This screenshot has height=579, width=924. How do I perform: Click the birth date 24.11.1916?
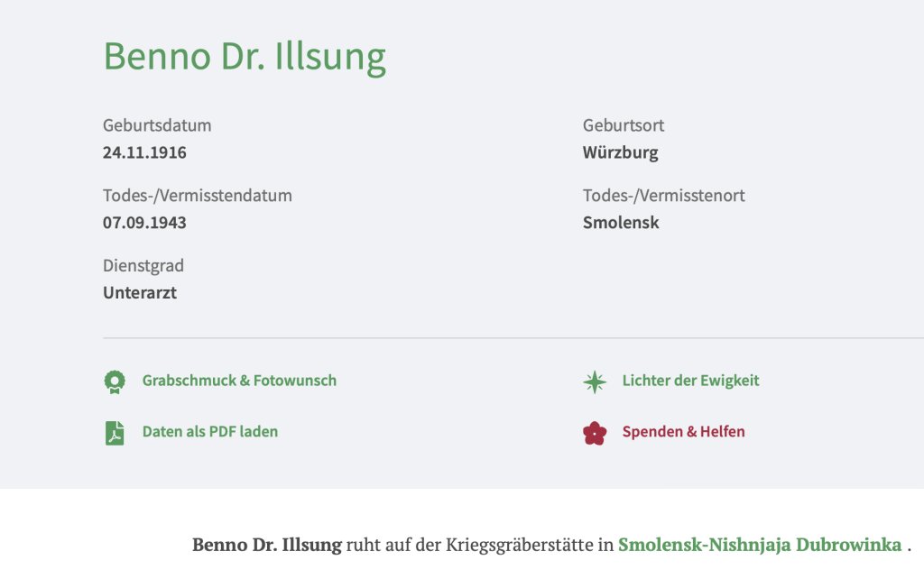[144, 152]
